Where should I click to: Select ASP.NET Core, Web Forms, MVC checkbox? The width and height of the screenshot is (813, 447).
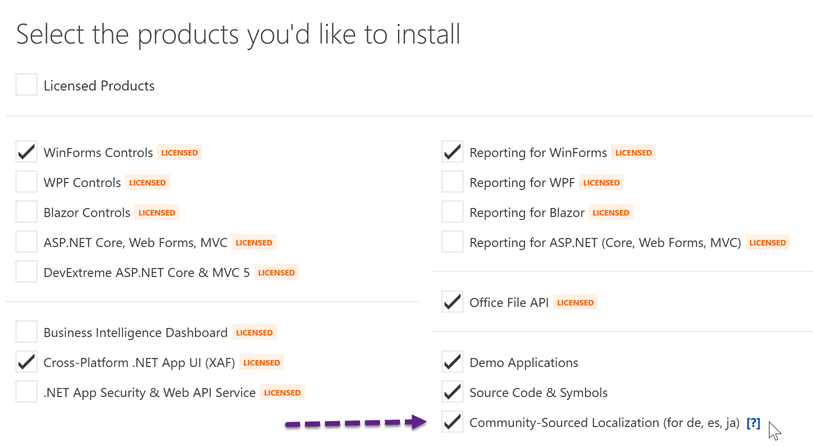click(x=26, y=242)
